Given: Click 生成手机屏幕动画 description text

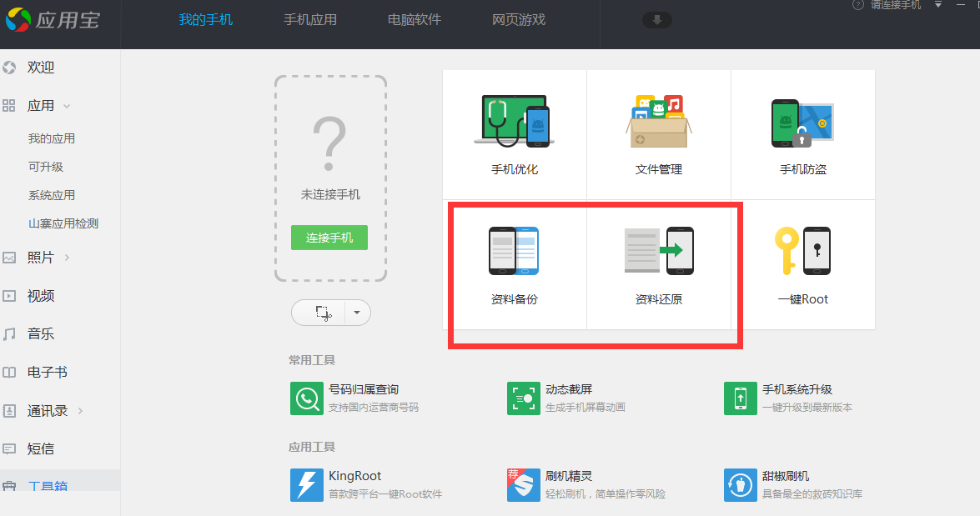Looking at the screenshot, I should (585, 408).
